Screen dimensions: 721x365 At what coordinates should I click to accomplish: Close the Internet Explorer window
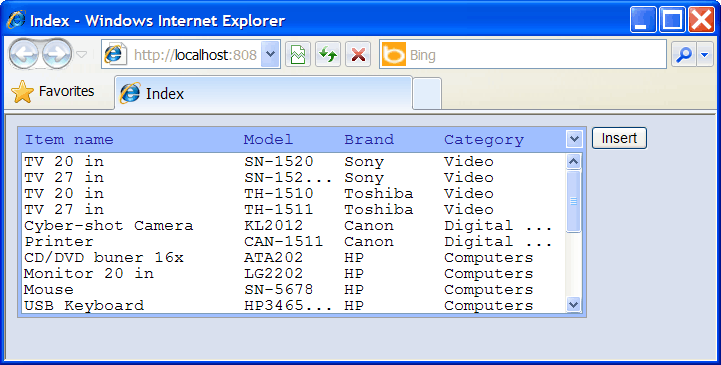tap(702, 20)
